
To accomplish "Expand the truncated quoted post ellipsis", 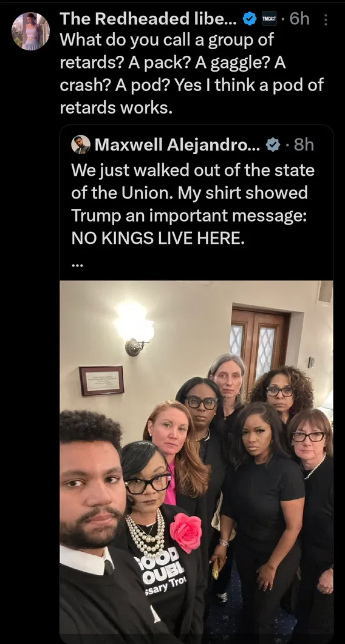I will 77,266.
